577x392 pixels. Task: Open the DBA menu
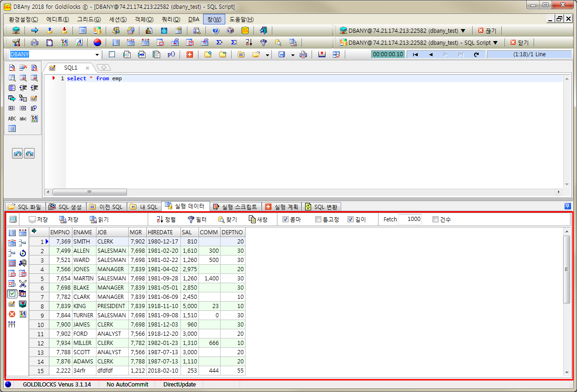coord(194,19)
